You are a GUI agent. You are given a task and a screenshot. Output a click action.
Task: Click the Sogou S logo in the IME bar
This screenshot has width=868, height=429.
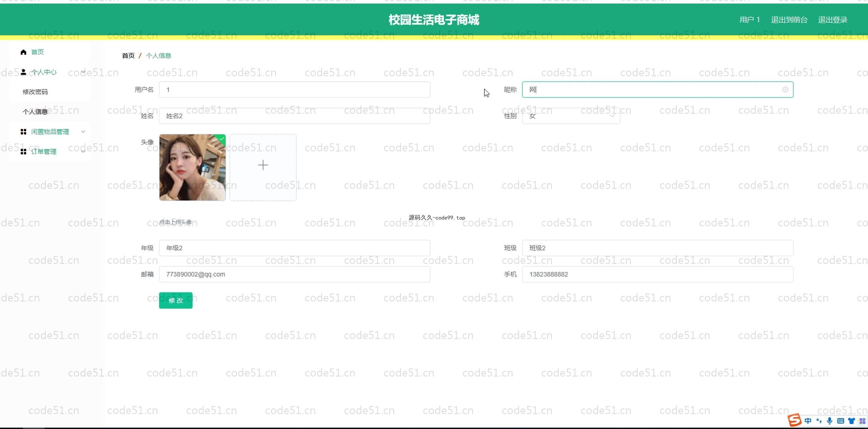click(794, 420)
